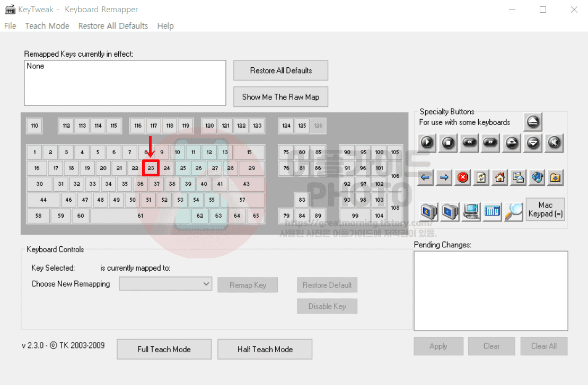Select keyboard key 65
Image resolution: width=588 pixels, height=385 pixels.
click(256, 216)
